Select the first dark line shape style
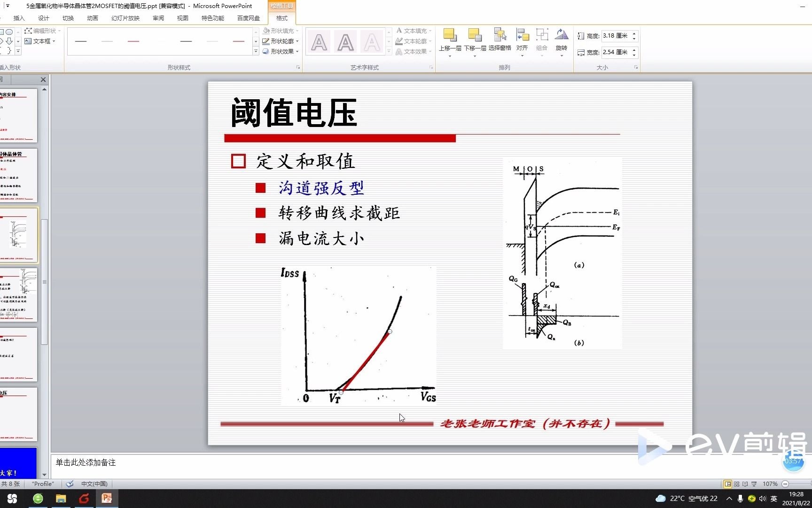812x508 pixels. [81, 41]
